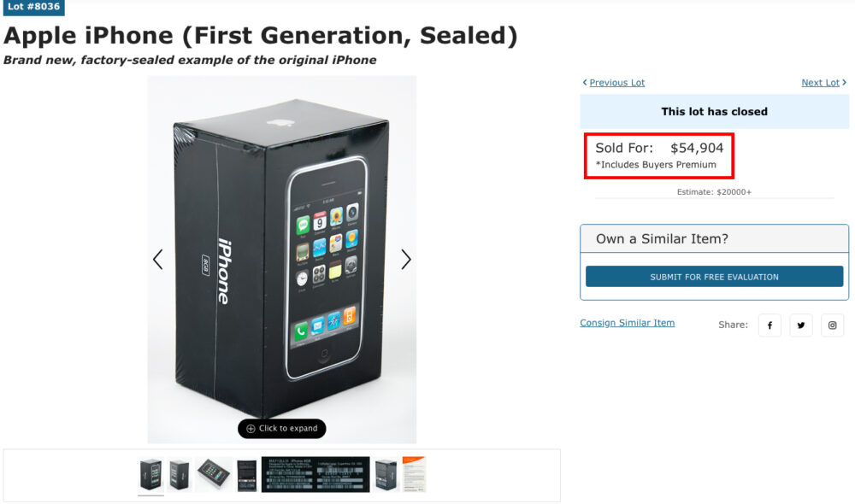Click the Lot #8036 badge
This screenshot has width=855, height=504.
34,8
